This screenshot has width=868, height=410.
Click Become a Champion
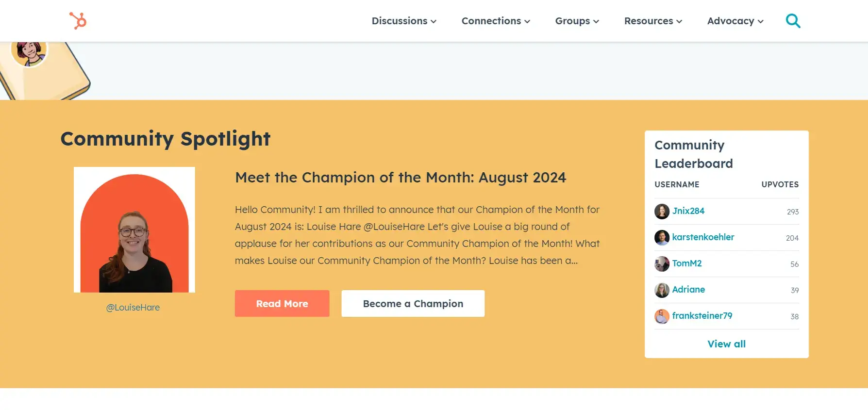click(x=413, y=303)
